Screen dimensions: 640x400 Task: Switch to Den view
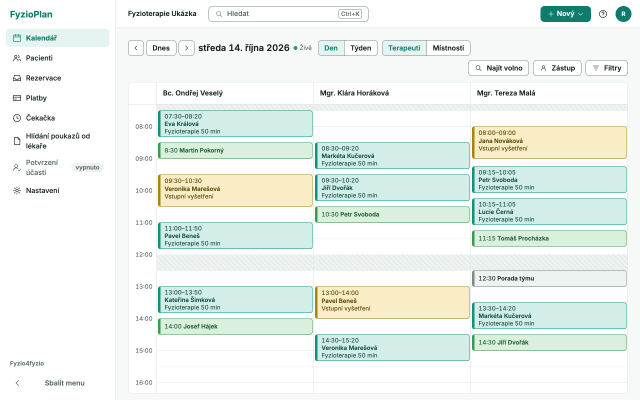point(331,48)
